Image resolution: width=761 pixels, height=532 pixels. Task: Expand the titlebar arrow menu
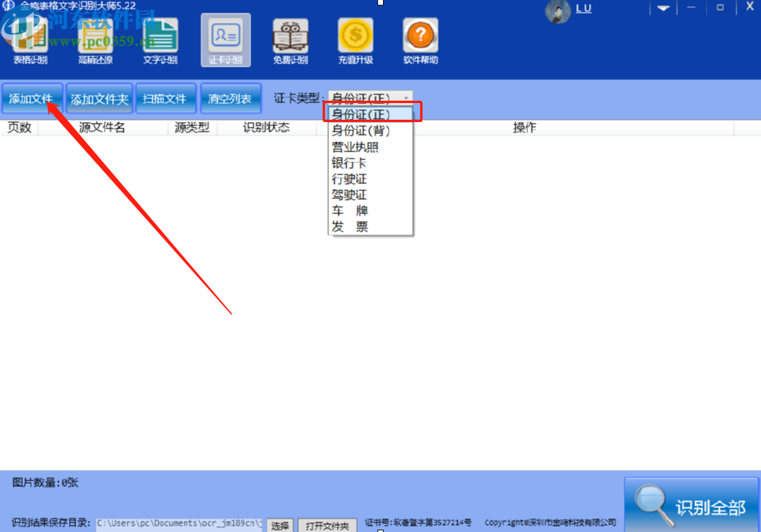click(663, 8)
